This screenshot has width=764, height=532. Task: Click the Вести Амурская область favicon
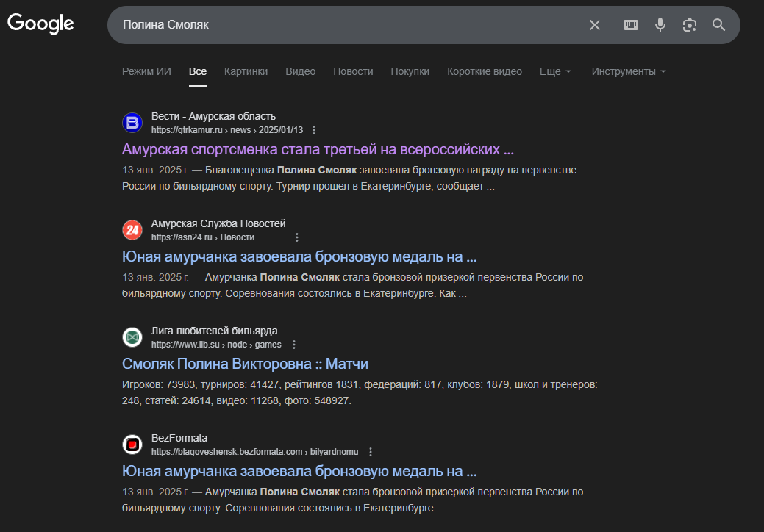coord(132,123)
